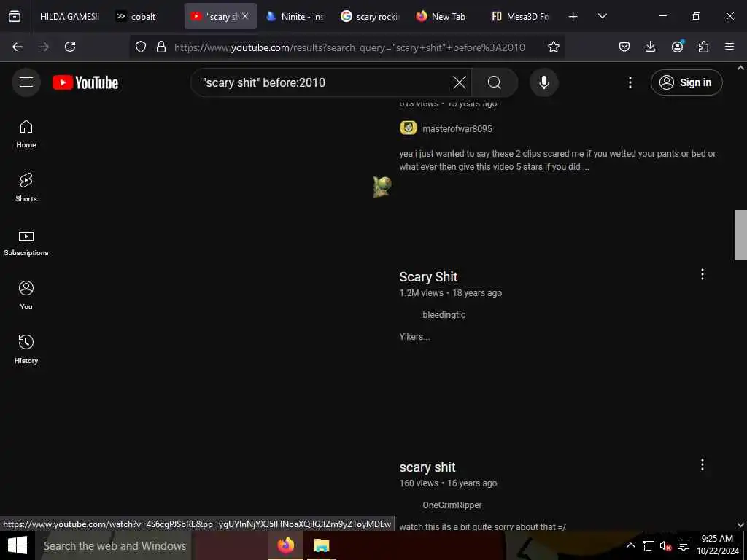This screenshot has height=560, width=747.
Task: Open Shorts in the sidebar
Action: [26, 188]
